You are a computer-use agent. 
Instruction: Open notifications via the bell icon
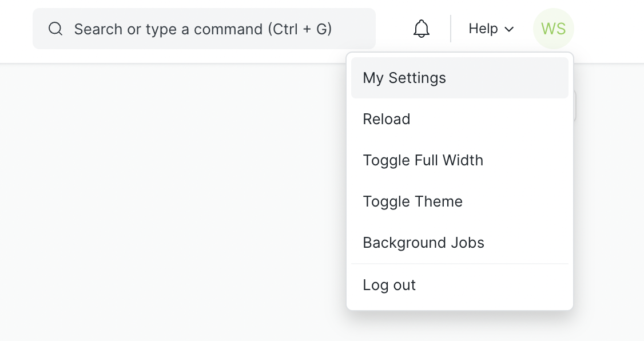tap(422, 29)
